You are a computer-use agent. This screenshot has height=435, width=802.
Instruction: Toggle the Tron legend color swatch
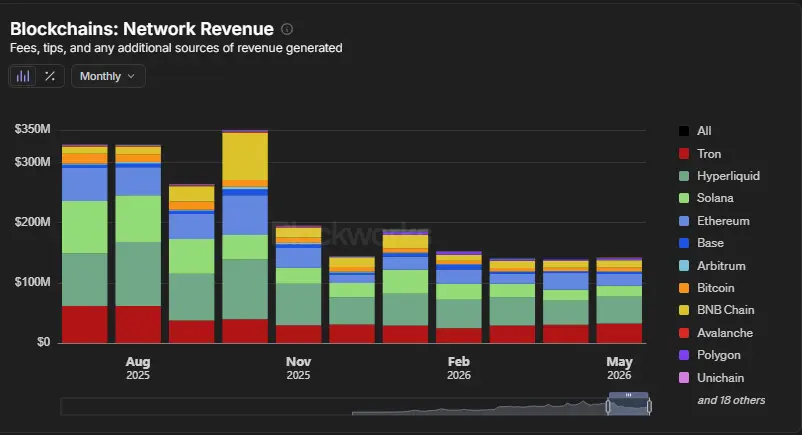point(684,154)
